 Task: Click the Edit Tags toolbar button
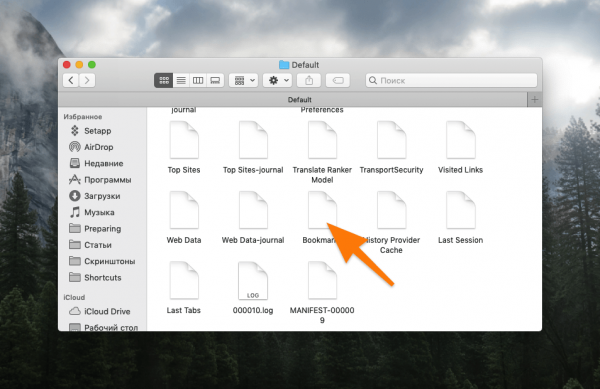(338, 80)
